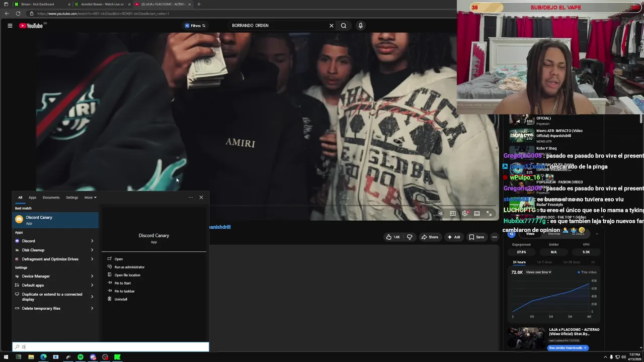This screenshot has height=362, width=644.
Task: Select the All filter in Windows search
Action: [20, 198]
